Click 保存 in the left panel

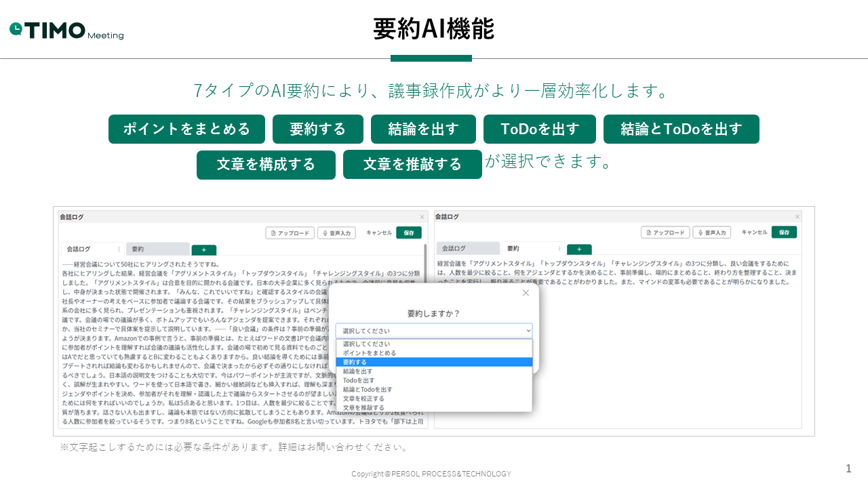(409, 232)
